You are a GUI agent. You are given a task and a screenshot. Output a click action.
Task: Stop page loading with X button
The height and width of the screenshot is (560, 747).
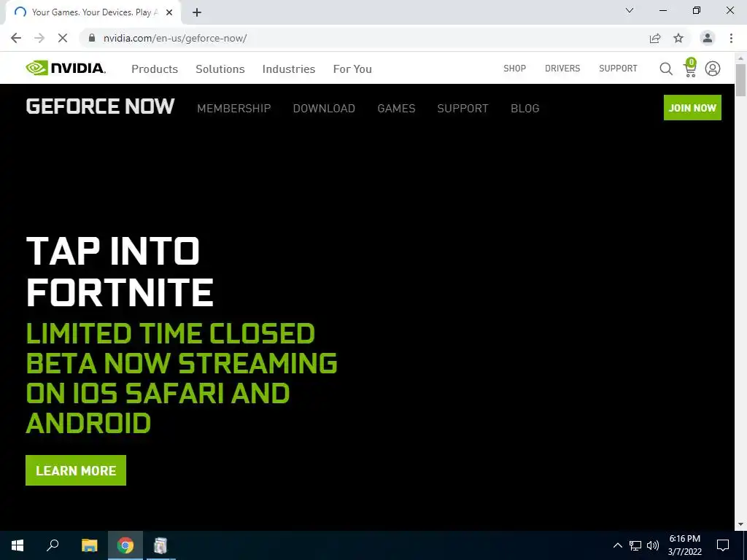63,38
